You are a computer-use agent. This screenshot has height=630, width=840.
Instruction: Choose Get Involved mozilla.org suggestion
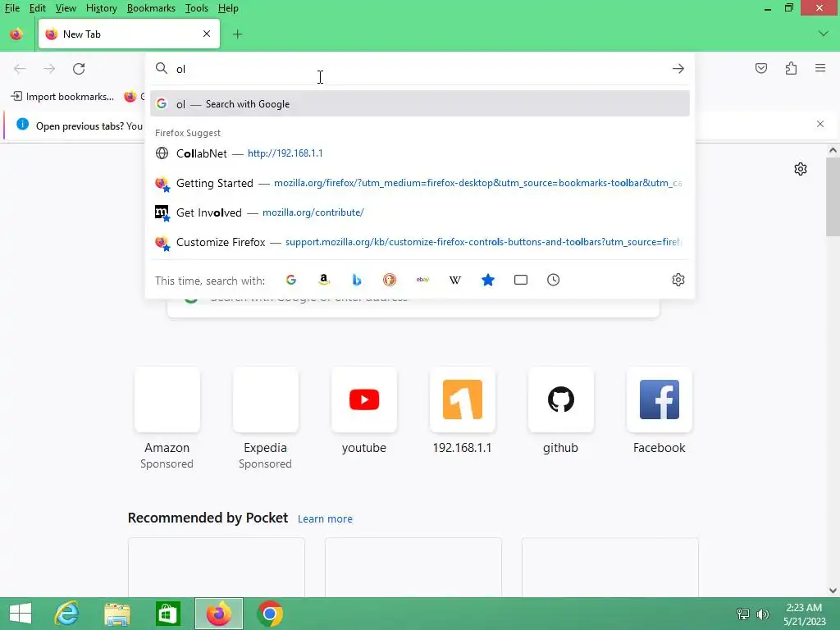(x=419, y=212)
